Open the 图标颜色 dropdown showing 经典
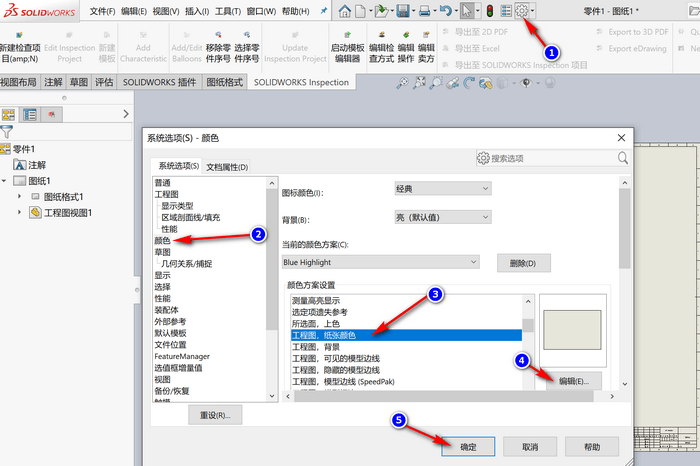The height and width of the screenshot is (466, 700). (443, 188)
